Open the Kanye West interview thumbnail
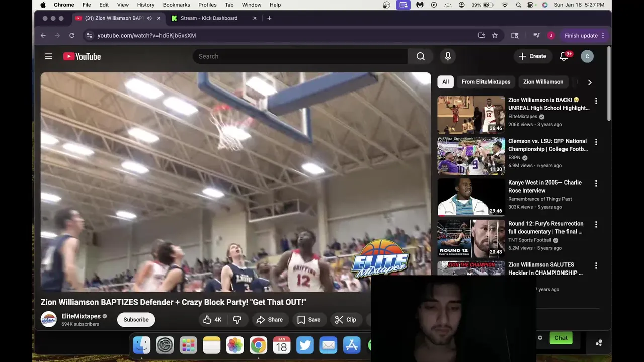The height and width of the screenshot is (362, 644). (471, 197)
